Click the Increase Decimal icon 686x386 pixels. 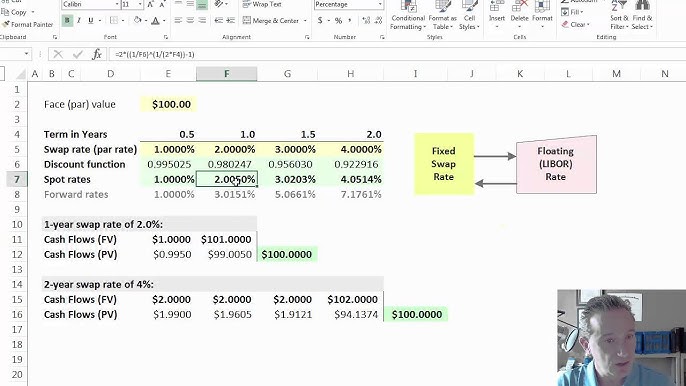pyautogui.click(x=367, y=21)
